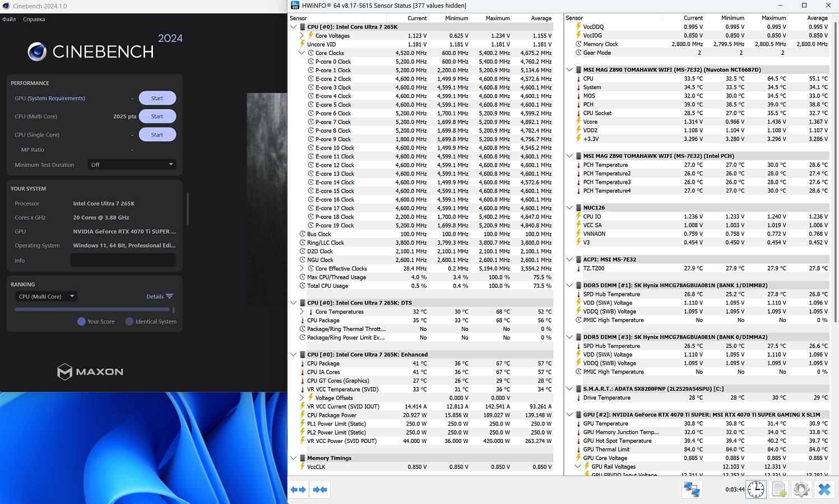Open ranking Details link
This screenshot has height=504, width=839.
pos(160,297)
